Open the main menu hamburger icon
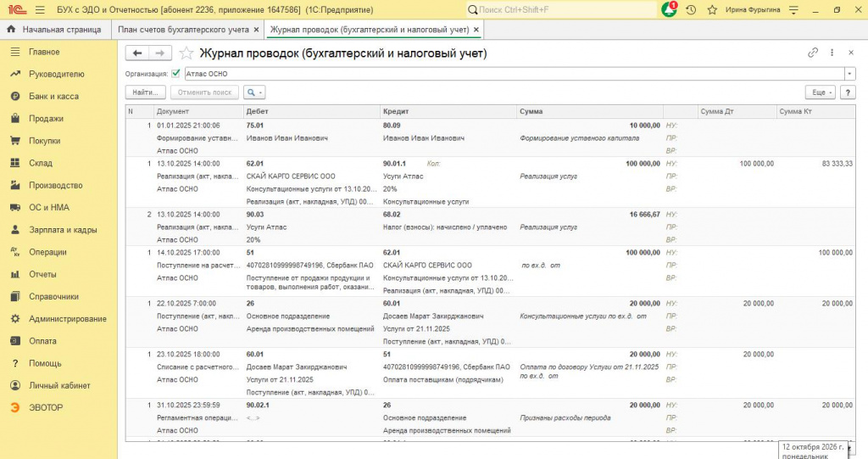 [40, 10]
